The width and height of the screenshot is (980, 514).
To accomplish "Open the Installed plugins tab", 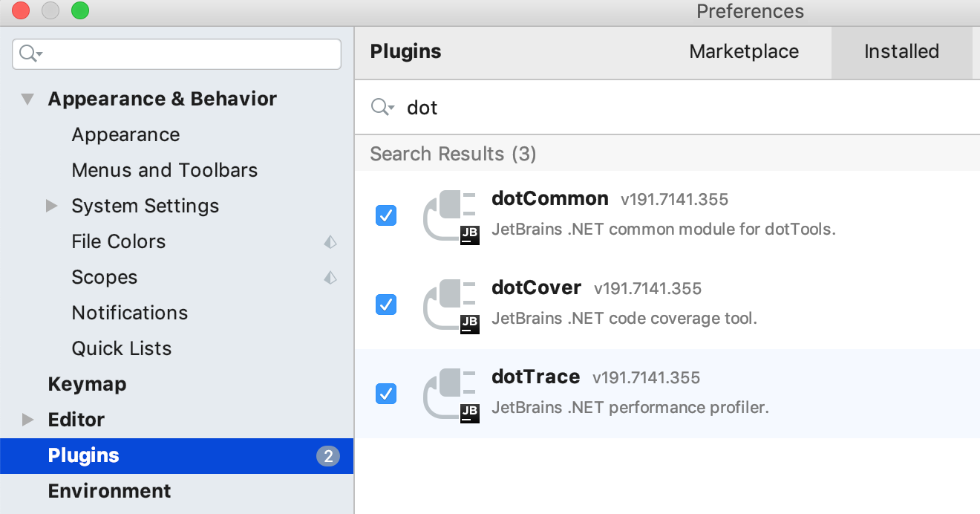I will [901, 52].
